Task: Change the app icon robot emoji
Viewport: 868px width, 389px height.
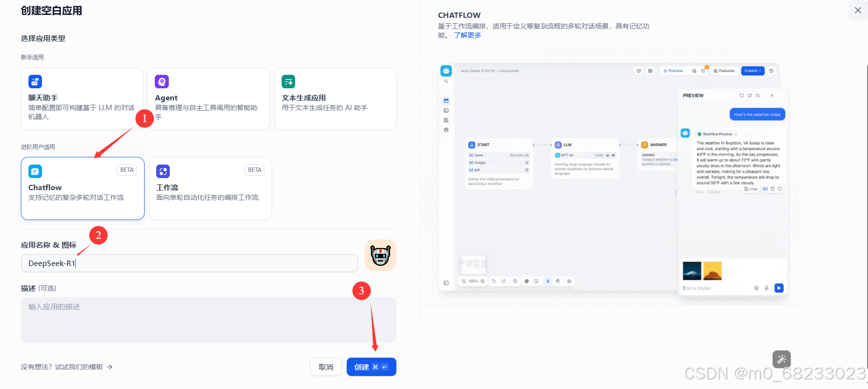Action: (x=380, y=255)
